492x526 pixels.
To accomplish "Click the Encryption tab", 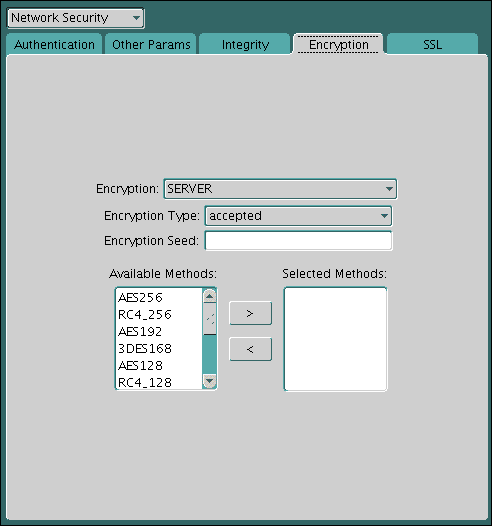I will (338, 45).
